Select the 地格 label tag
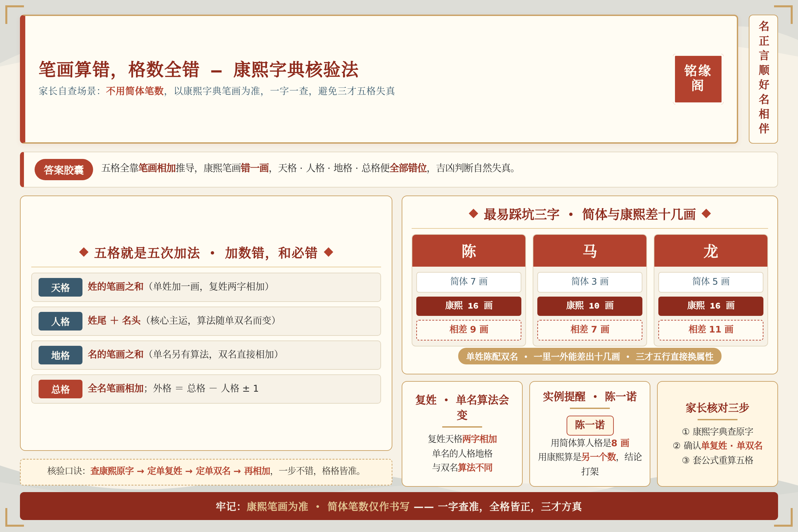798x532 pixels. [61, 355]
